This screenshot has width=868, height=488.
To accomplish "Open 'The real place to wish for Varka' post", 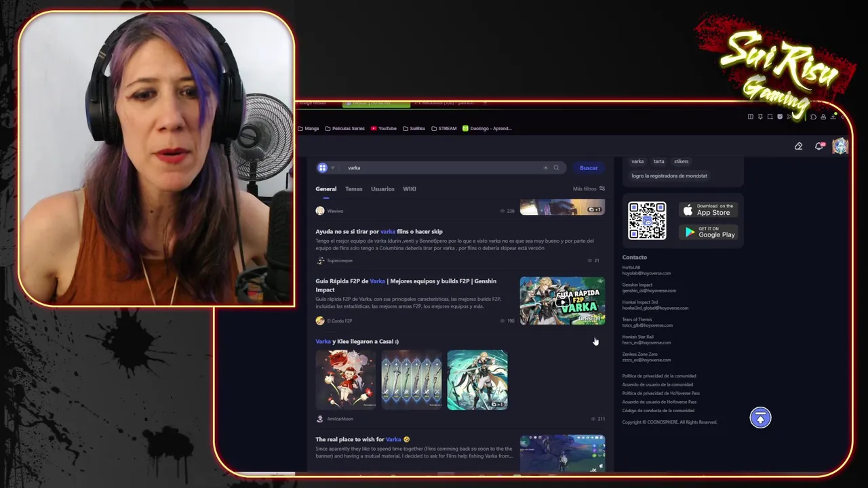I will click(362, 439).
